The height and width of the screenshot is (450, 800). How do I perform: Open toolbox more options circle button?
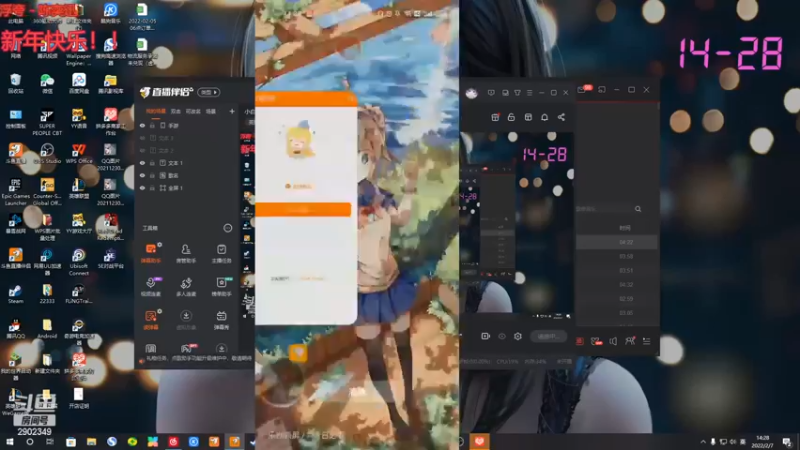228,228
